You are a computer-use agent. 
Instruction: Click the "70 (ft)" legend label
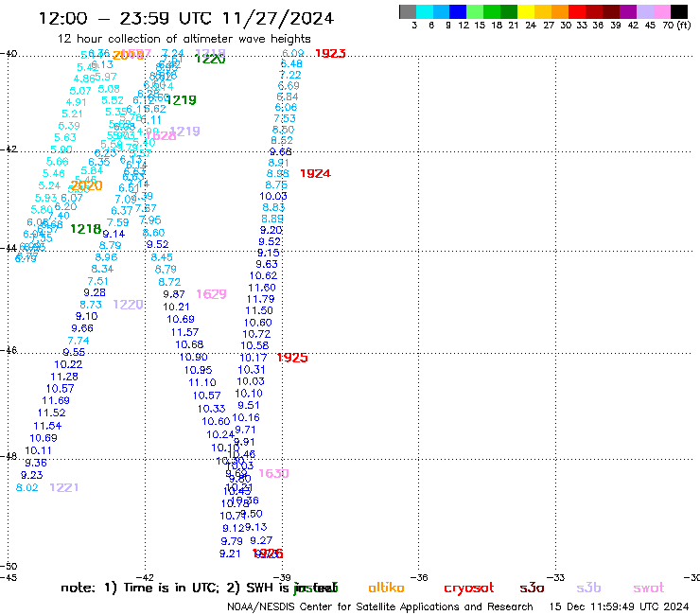pos(676,25)
